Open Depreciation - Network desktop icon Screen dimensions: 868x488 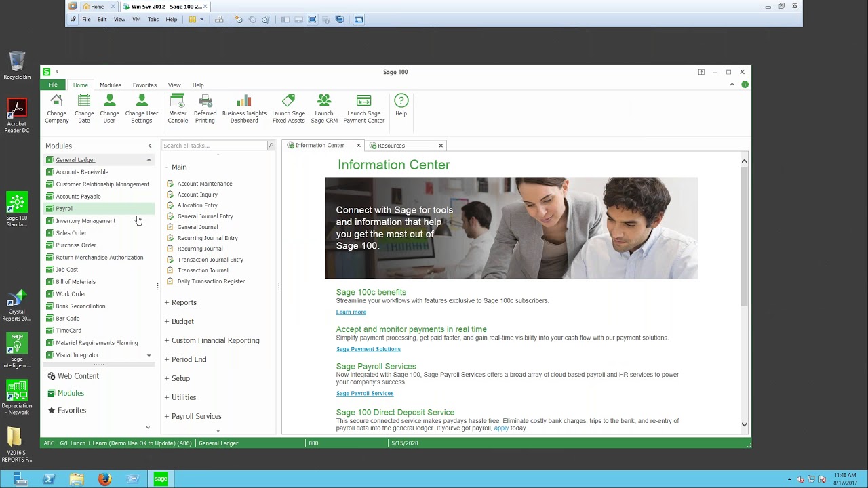coord(17,398)
